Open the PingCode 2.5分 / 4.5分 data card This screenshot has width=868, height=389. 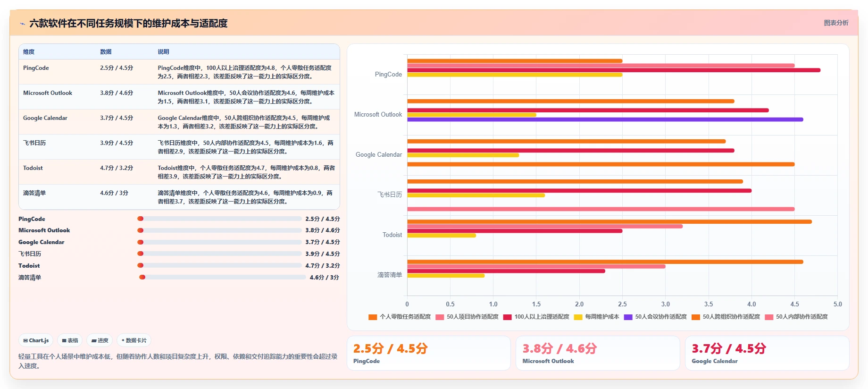429,353
